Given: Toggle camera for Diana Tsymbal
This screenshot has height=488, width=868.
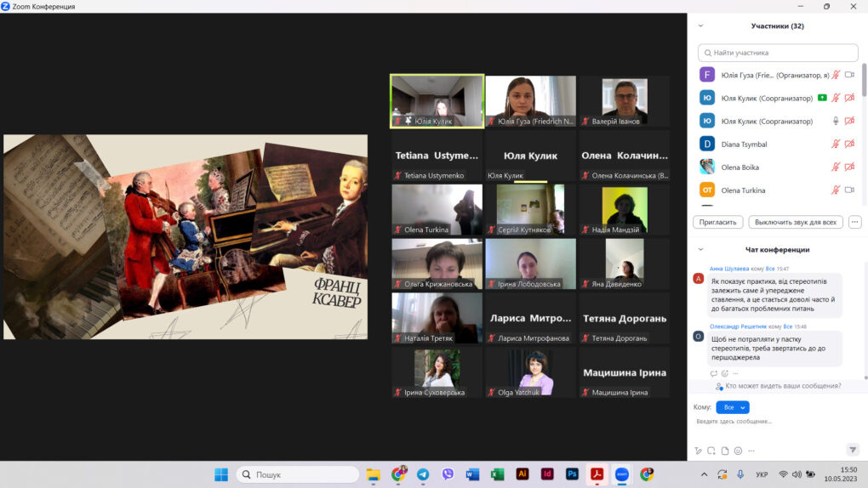Looking at the screenshot, I should tap(850, 144).
